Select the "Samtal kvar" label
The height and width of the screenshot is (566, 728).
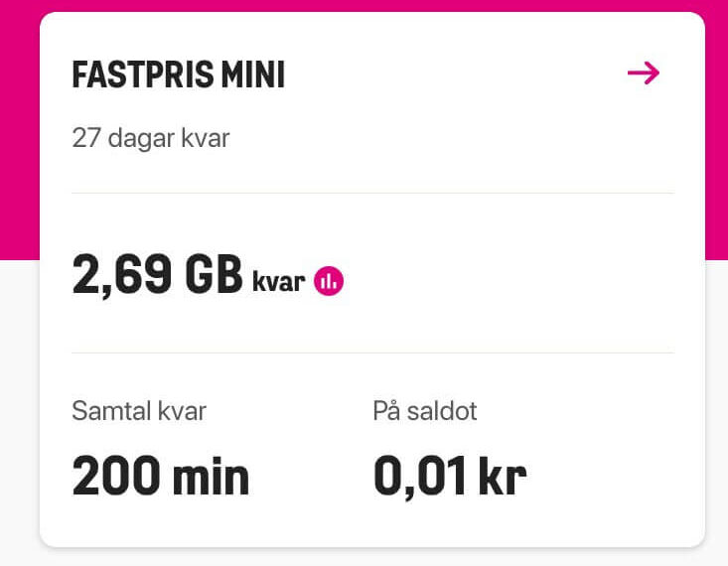[139, 411]
